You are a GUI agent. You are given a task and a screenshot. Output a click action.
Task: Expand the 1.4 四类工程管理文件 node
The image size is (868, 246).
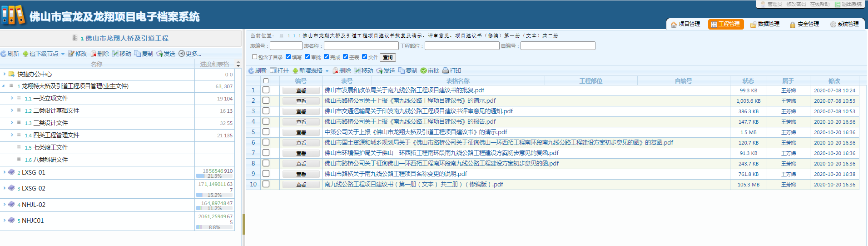pos(12,135)
